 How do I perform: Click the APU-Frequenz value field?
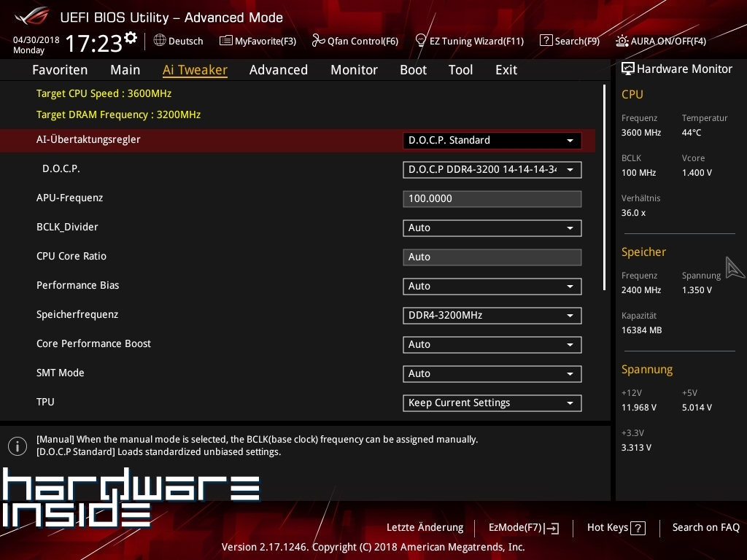click(x=492, y=198)
